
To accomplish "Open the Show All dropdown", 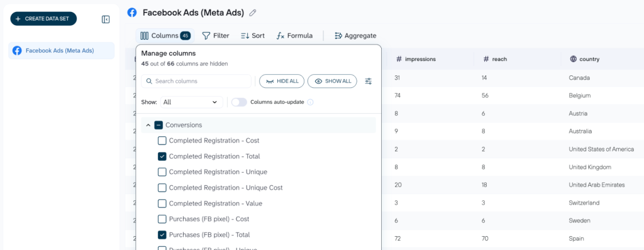I will coord(192,102).
